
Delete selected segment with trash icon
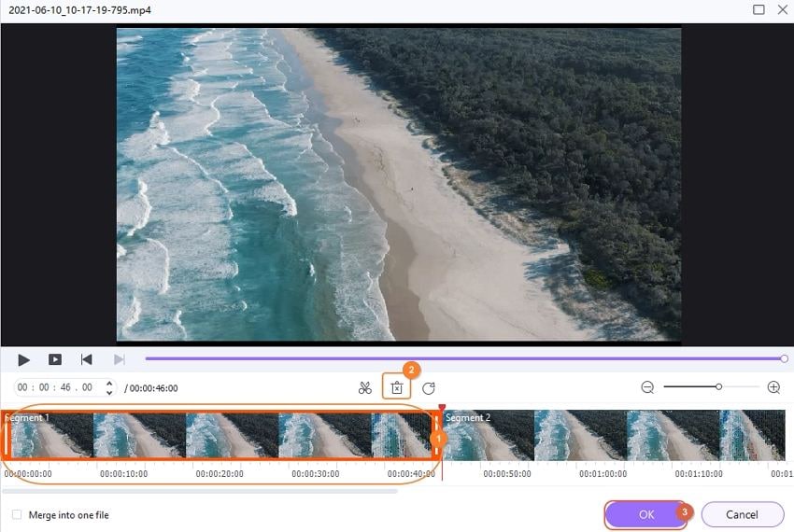point(397,388)
